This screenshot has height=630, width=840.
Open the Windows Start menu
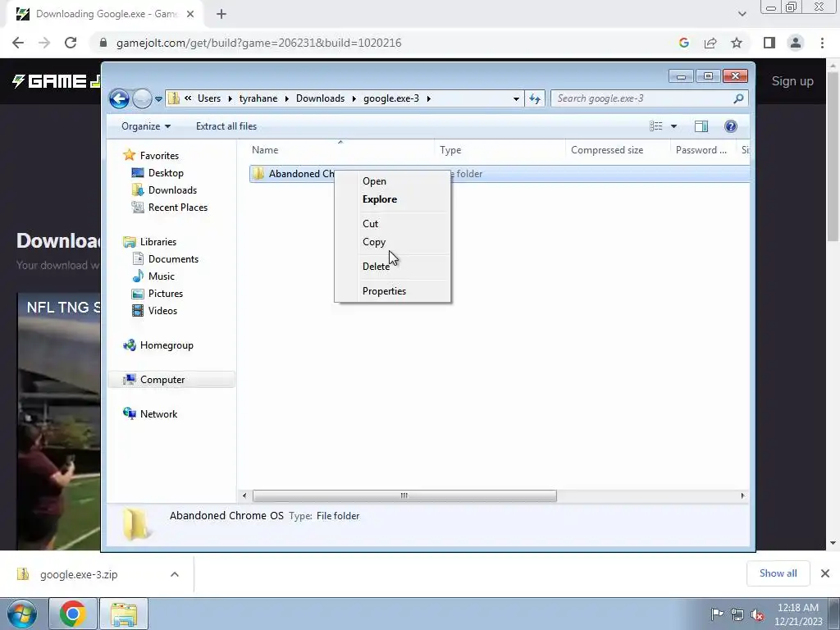22,614
